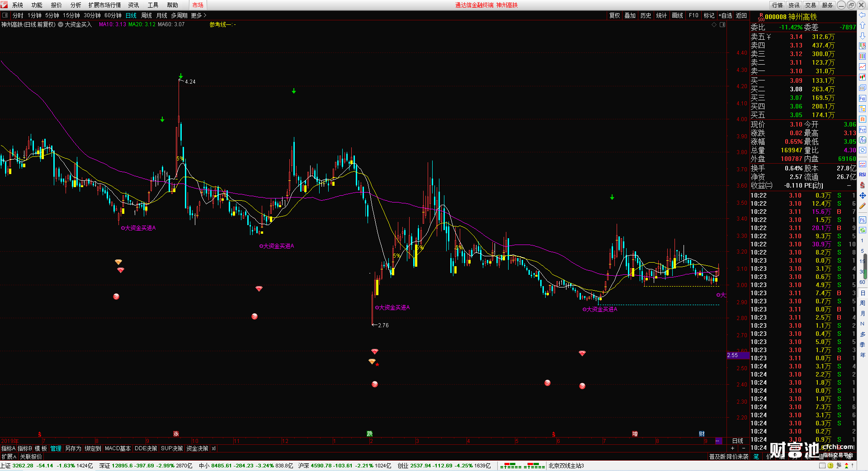Viewport: 868px width, 471px height.
Task: Click the red dollar sign sidebar icon
Action: 862,185
